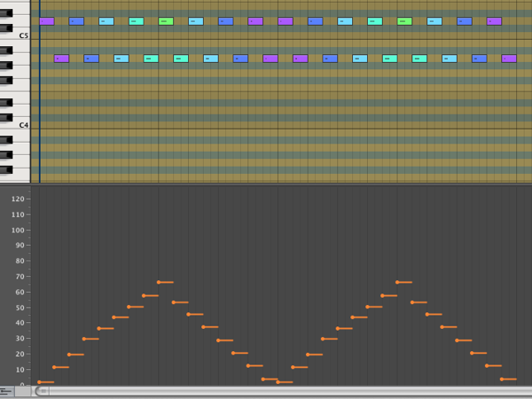Viewport: 532px width, 399px height.
Task: Click the first ramp's automation point near value 58
Action: click(144, 296)
